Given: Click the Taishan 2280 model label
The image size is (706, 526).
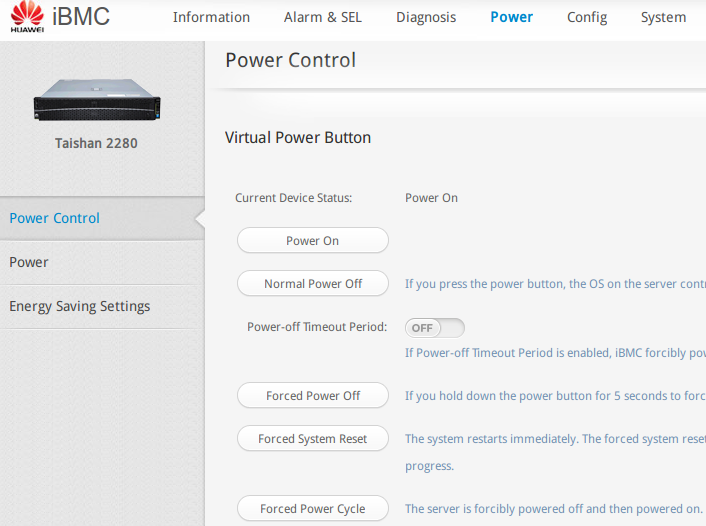Looking at the screenshot, I should 96,143.
